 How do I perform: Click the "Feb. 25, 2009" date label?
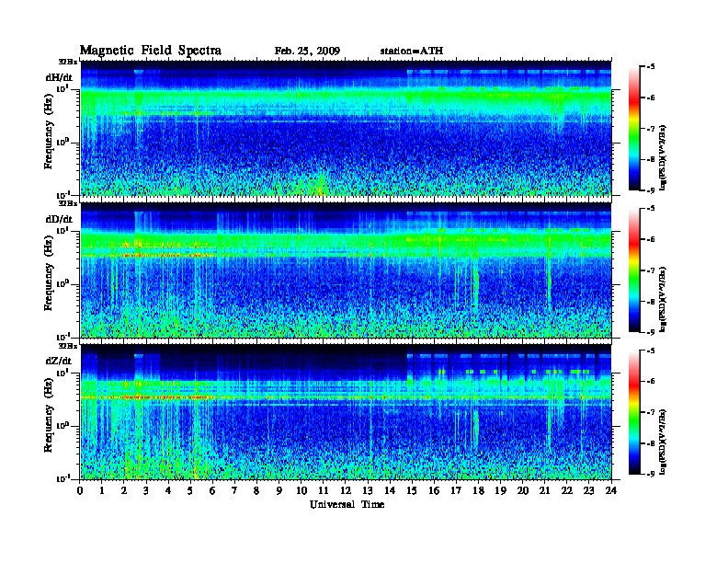(x=307, y=52)
